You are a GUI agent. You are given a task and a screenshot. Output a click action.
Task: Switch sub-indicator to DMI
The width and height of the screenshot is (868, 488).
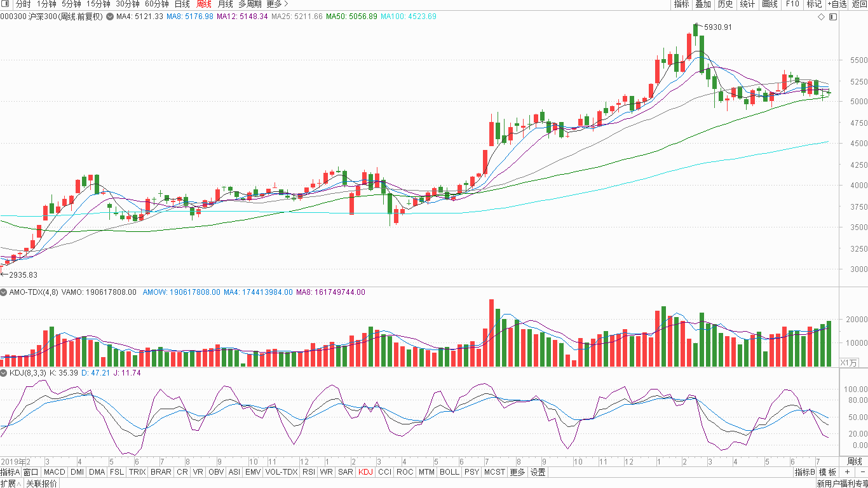point(77,472)
